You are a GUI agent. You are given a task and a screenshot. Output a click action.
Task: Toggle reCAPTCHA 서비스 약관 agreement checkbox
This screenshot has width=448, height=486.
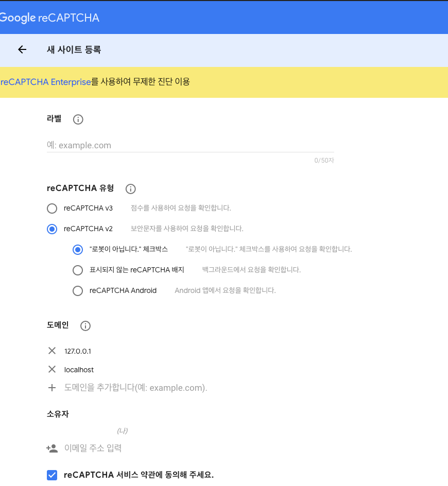click(52, 475)
